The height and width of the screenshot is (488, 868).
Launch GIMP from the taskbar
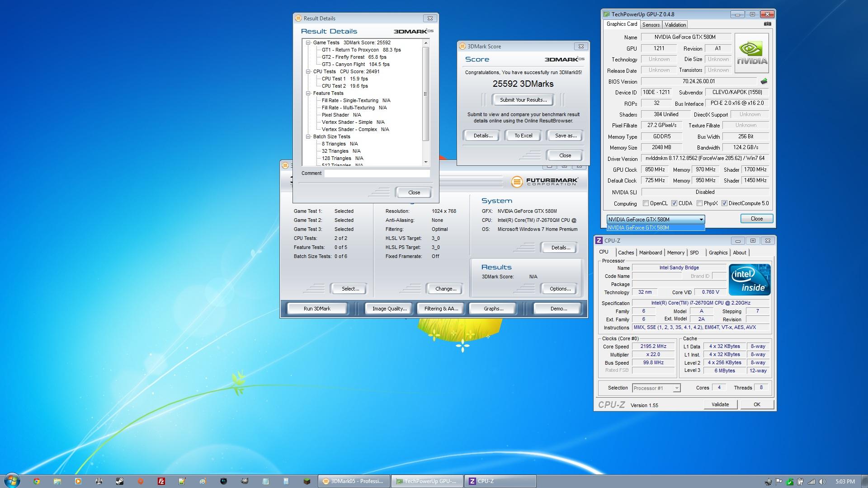tap(245, 481)
